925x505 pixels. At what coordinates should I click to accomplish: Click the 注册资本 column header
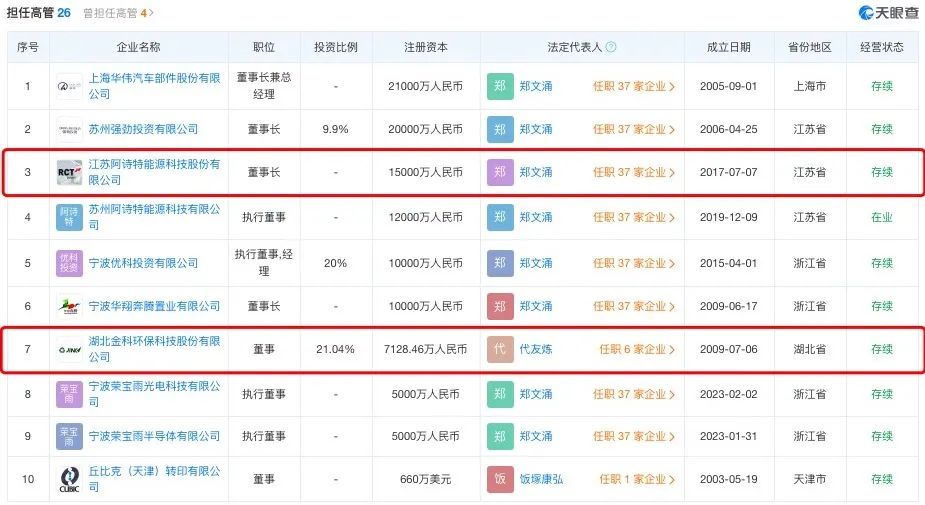point(425,47)
